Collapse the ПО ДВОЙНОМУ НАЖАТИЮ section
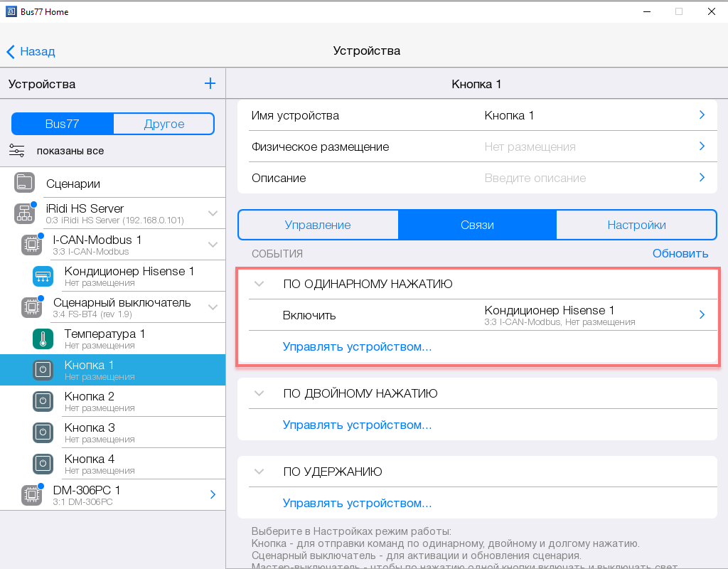 click(x=259, y=393)
